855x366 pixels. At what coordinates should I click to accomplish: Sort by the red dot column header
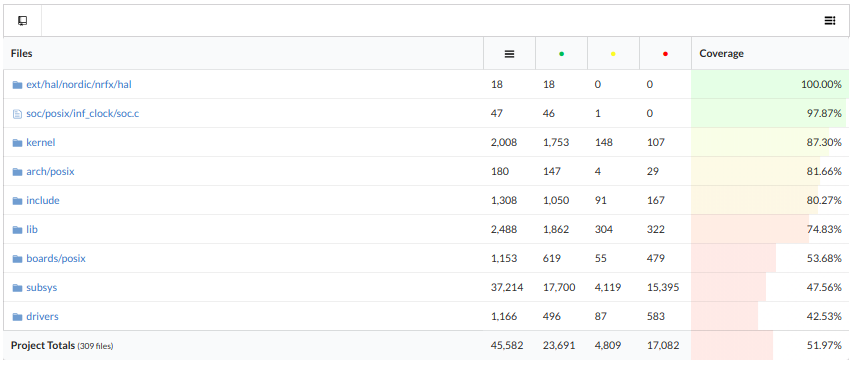tap(665, 54)
